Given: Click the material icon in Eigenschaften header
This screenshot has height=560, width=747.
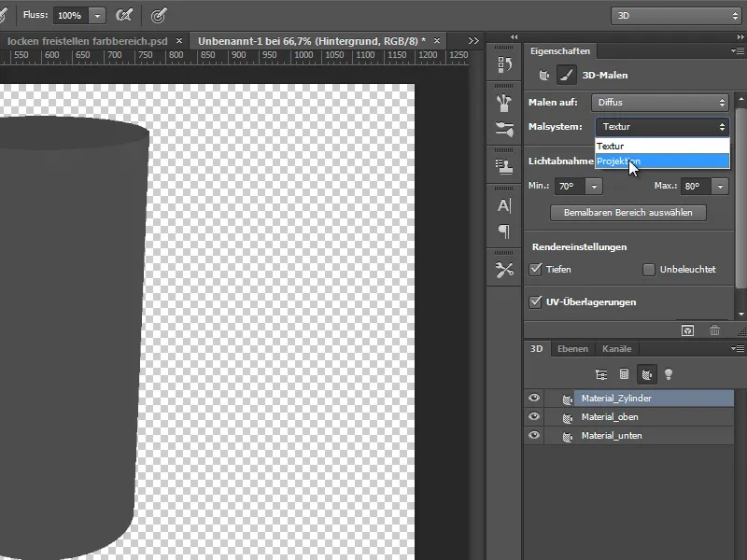Looking at the screenshot, I should point(543,76).
